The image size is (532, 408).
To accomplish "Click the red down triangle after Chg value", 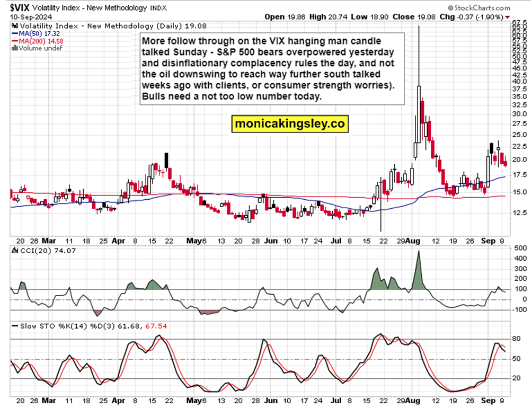I will (x=507, y=17).
